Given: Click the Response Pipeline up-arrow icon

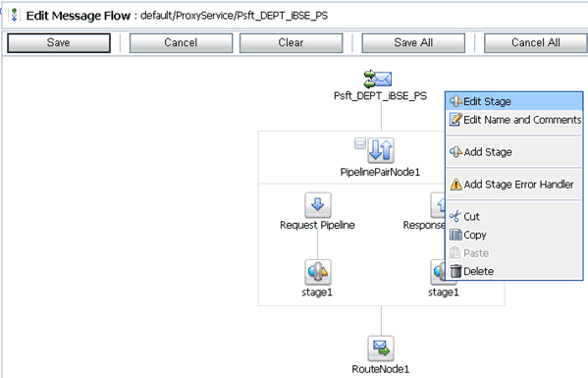Looking at the screenshot, I should (x=438, y=205).
